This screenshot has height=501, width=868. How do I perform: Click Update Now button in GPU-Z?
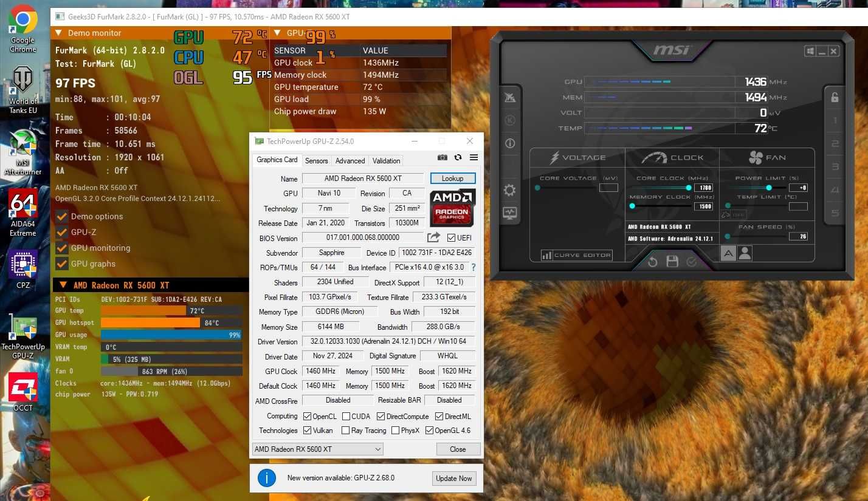(x=454, y=478)
